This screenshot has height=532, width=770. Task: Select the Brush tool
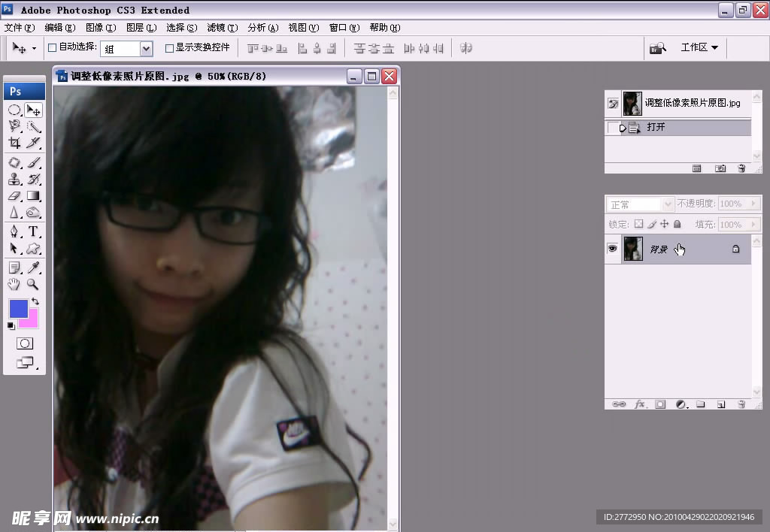coord(33,162)
